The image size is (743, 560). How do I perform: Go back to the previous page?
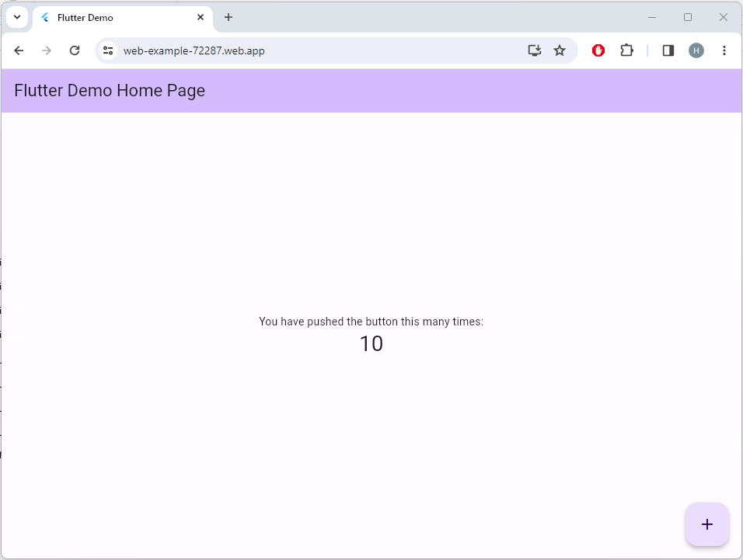click(x=19, y=50)
